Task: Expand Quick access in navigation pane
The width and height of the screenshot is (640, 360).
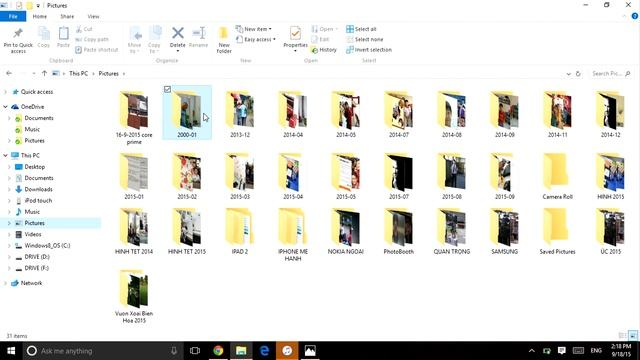Action: [x=5, y=92]
